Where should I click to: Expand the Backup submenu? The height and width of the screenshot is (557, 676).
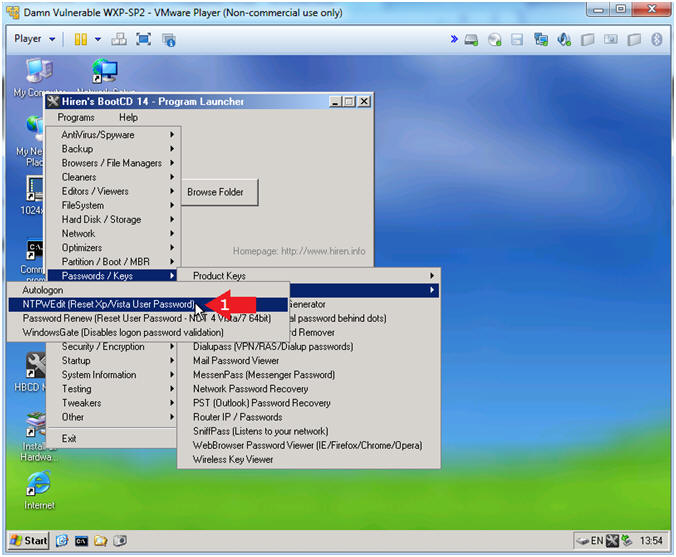pos(113,149)
